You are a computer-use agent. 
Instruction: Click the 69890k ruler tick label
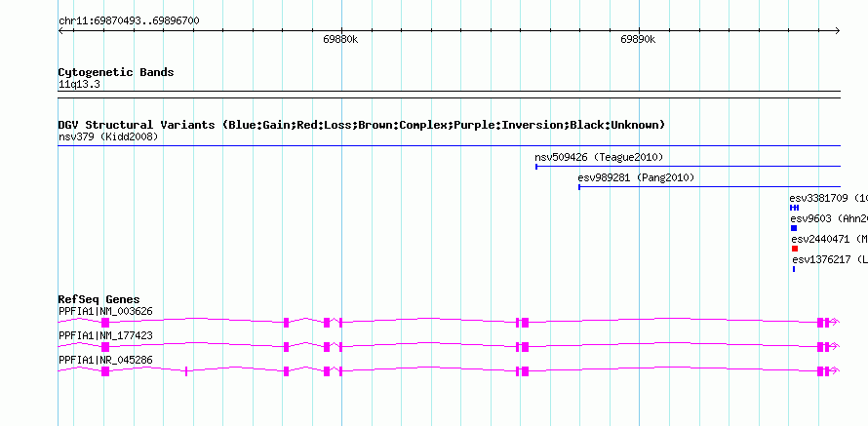click(638, 40)
